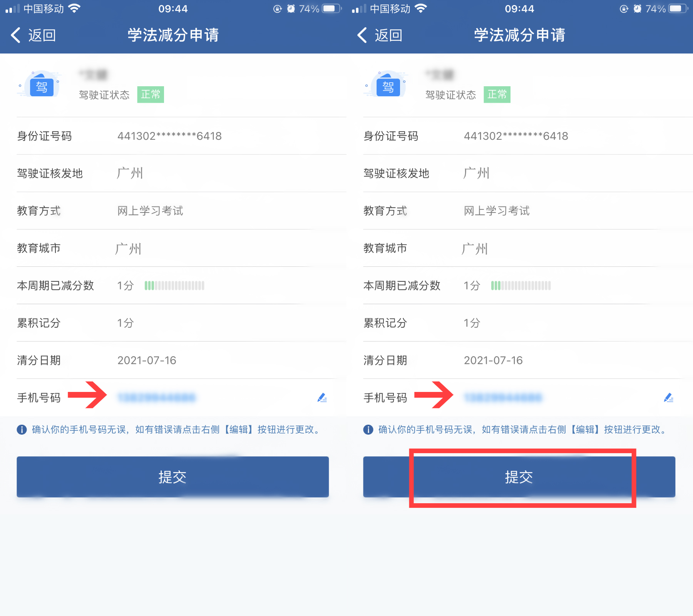693x616 pixels.
Task: Tap the left 提交 submit button
Action: tap(172, 477)
